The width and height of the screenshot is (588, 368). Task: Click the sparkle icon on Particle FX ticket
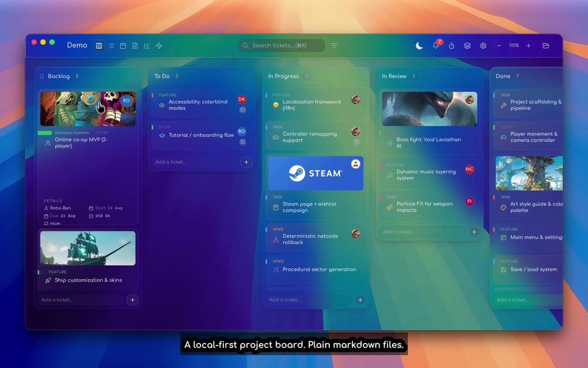pos(390,207)
